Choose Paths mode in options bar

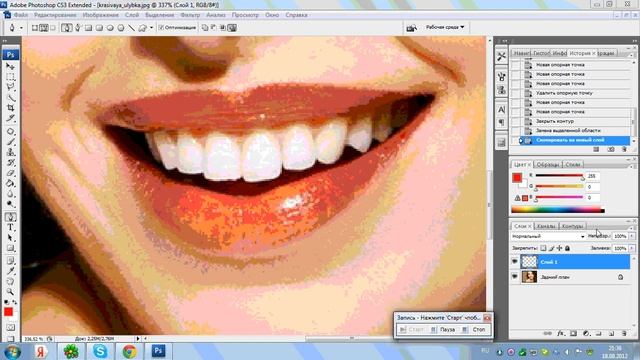point(44,28)
